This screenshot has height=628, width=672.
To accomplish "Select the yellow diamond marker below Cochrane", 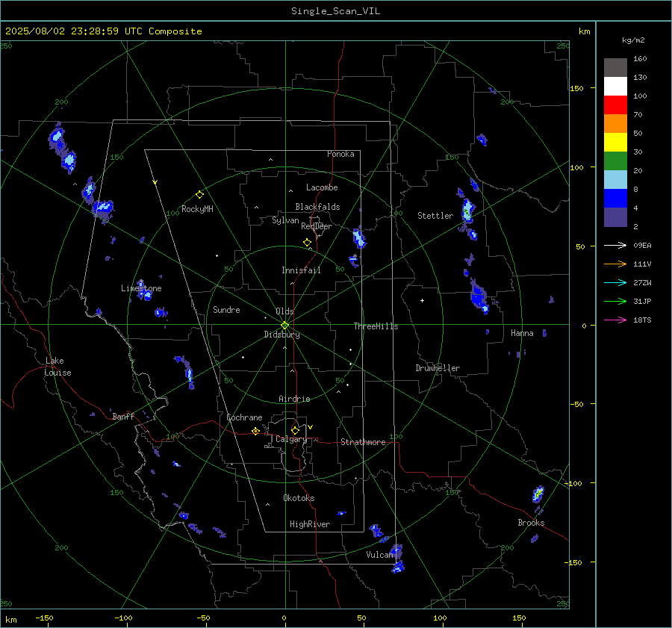I will [255, 431].
